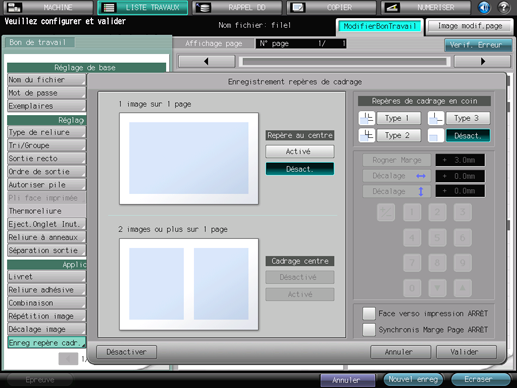517x388 pixels.
Task: Open Exemplaires setting
Action: click(47, 106)
